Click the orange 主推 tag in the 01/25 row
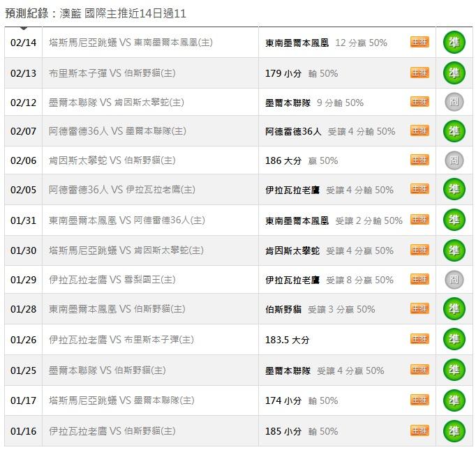 [x=420, y=370]
